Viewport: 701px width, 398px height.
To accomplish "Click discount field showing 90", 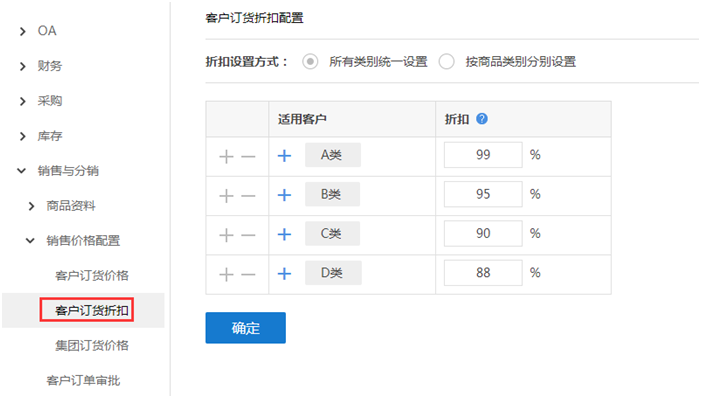I will click(x=483, y=233).
